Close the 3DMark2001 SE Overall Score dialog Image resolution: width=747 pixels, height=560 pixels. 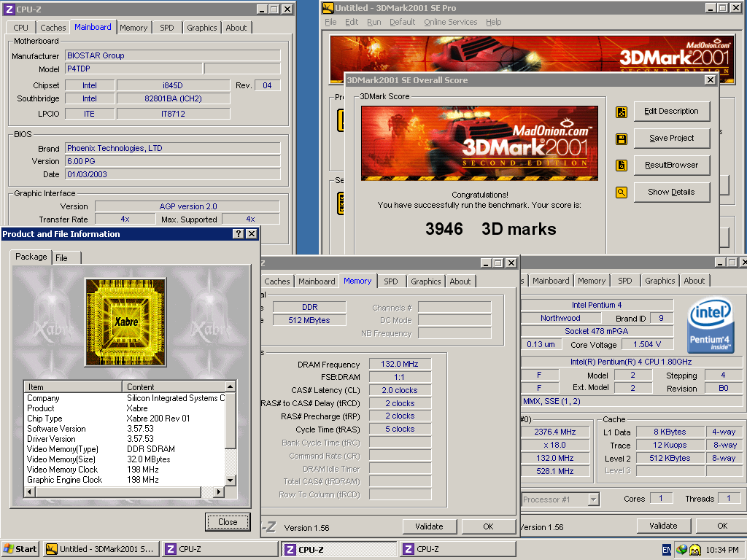711,80
